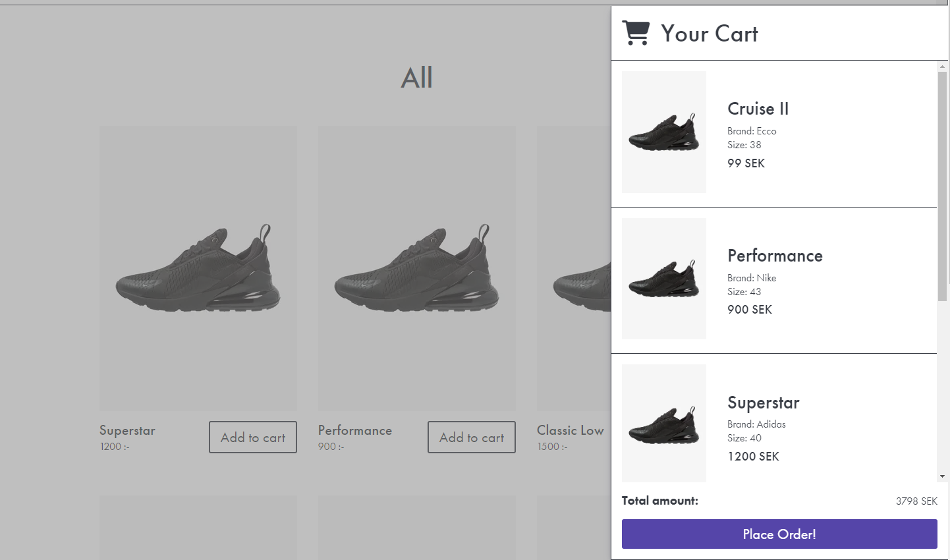Viewport: 950px width, 560px height.
Task: Click the Cruise II title in the cart
Action: (x=758, y=109)
